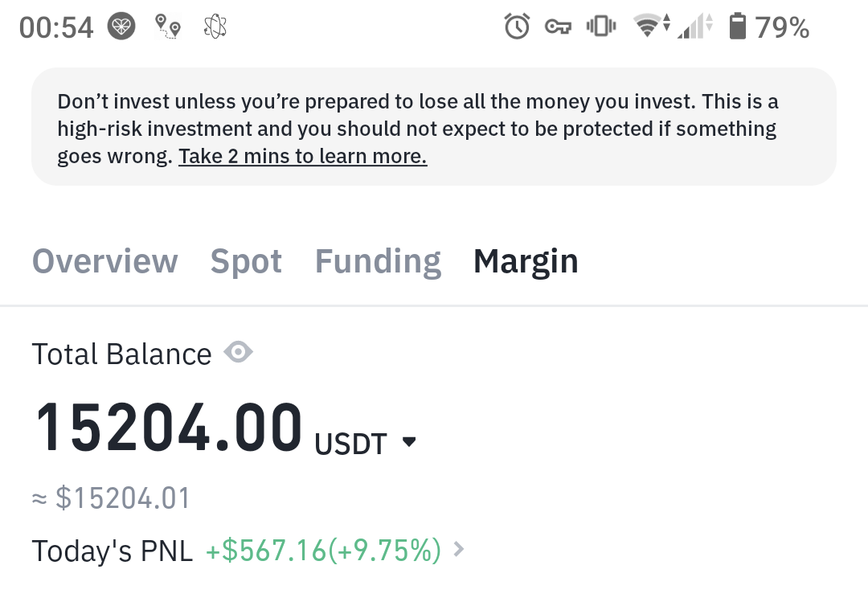Viewport: 868px width, 598px height.
Task: Tap the cellular signal bars icon
Action: pos(695,27)
